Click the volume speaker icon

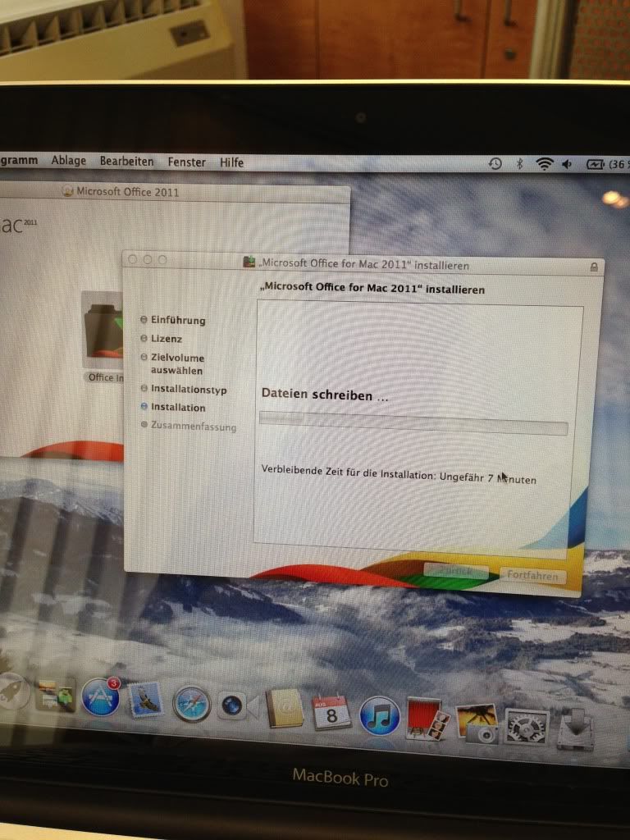(x=567, y=164)
